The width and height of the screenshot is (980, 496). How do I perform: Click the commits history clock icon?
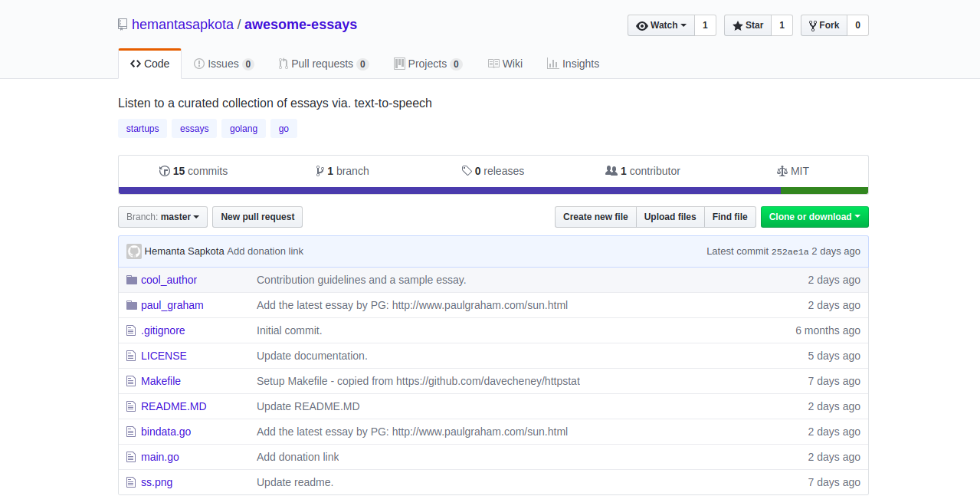[x=164, y=171]
